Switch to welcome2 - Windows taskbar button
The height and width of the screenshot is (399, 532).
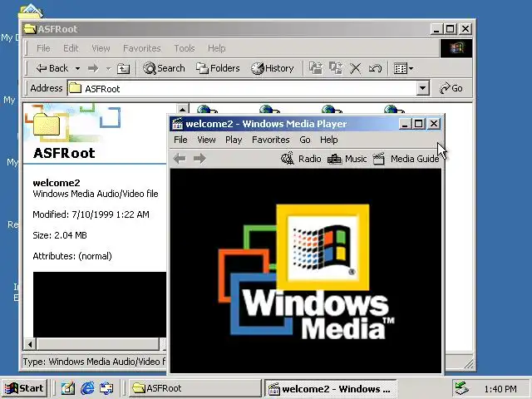[x=331, y=388]
